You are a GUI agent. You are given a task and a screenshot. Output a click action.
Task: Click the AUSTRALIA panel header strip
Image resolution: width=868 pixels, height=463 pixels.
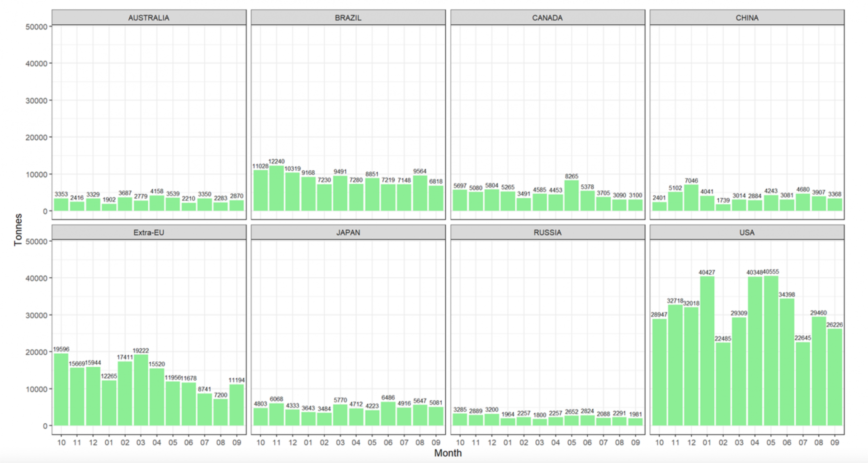coord(149,18)
